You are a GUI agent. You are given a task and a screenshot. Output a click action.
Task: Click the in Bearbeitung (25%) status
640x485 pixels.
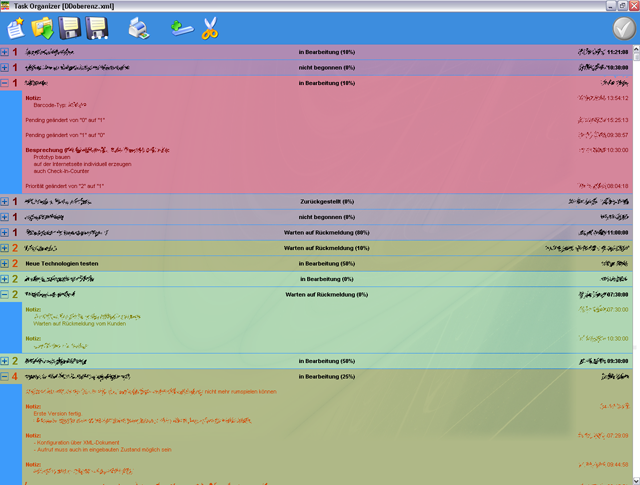point(327,377)
